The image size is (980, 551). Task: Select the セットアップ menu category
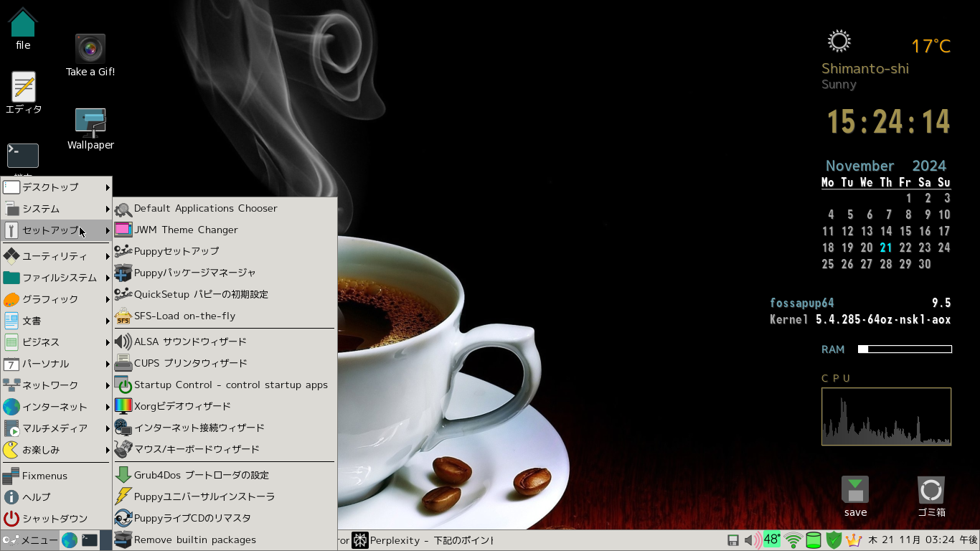click(x=57, y=230)
